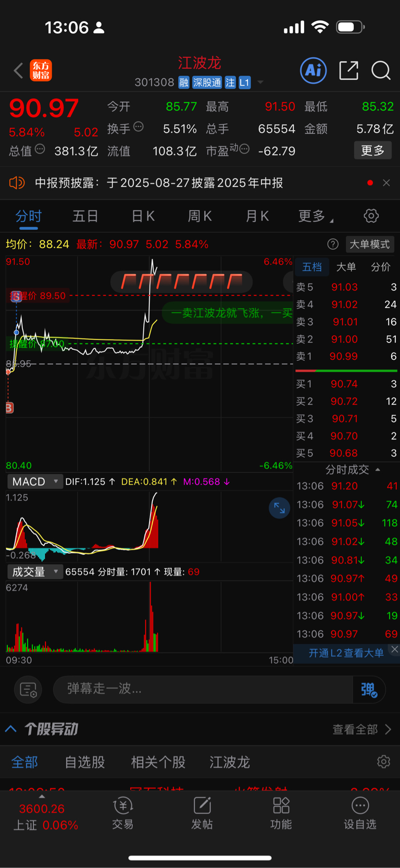This screenshot has height=868, width=400.
Task: Select the 江波龙 filter tab
Action: point(230,762)
